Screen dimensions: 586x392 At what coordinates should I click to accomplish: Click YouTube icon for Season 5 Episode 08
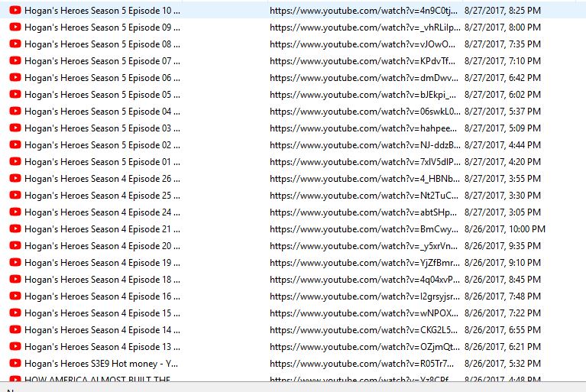pos(15,44)
